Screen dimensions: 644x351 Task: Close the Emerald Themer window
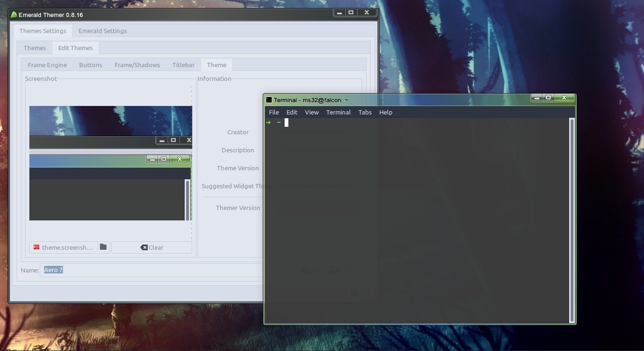367,12
